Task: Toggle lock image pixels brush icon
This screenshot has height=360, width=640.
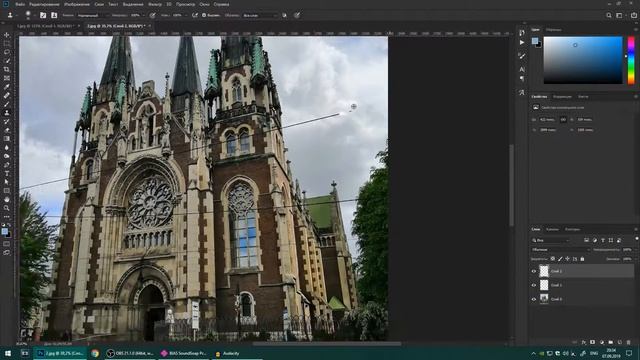Action: point(560,259)
